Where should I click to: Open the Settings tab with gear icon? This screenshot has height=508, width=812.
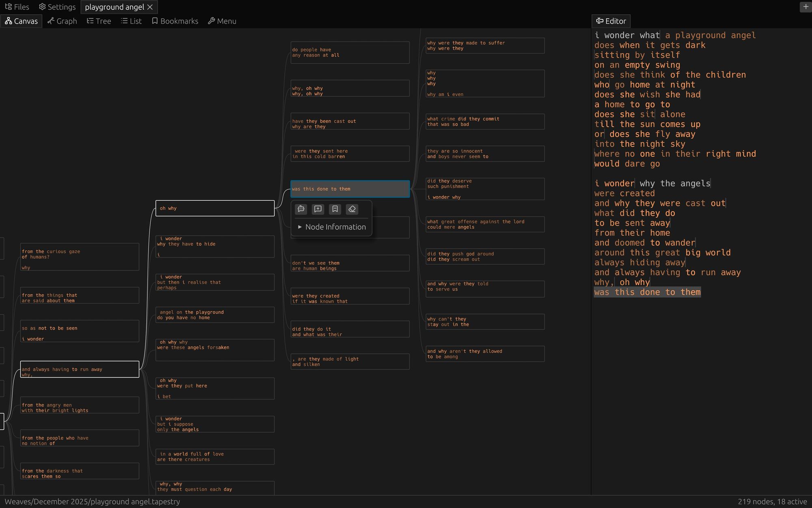(57, 7)
